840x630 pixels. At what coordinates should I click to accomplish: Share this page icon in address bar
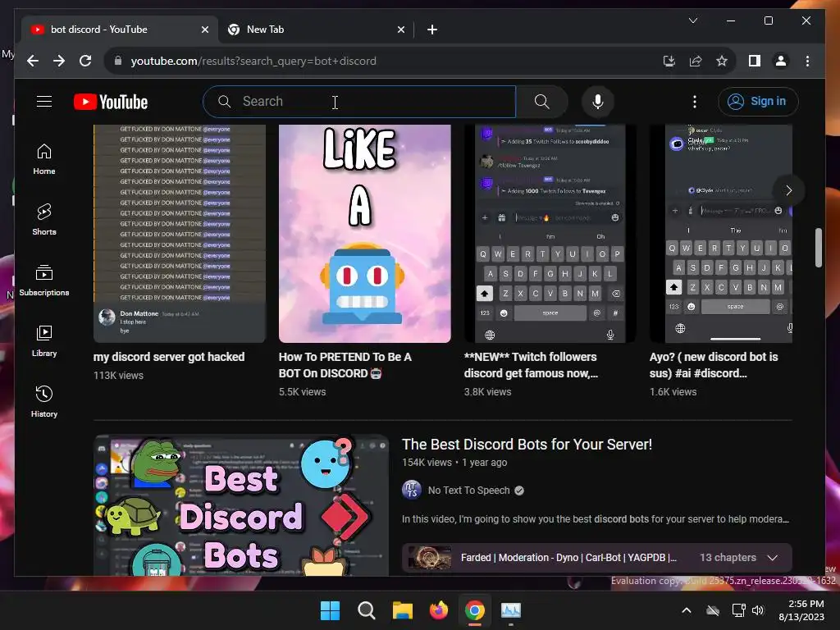(696, 61)
